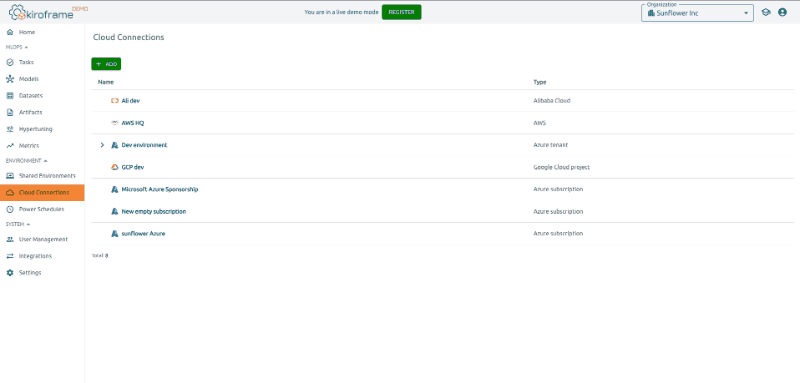Open the Artifacts menu item
Image resolution: width=800 pixels, height=383 pixels.
[x=42, y=112]
